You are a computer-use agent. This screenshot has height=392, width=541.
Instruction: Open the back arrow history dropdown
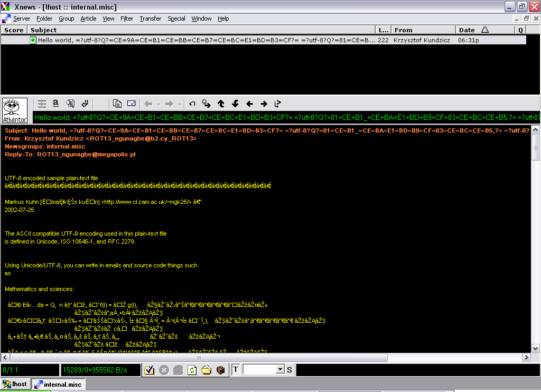158,104
